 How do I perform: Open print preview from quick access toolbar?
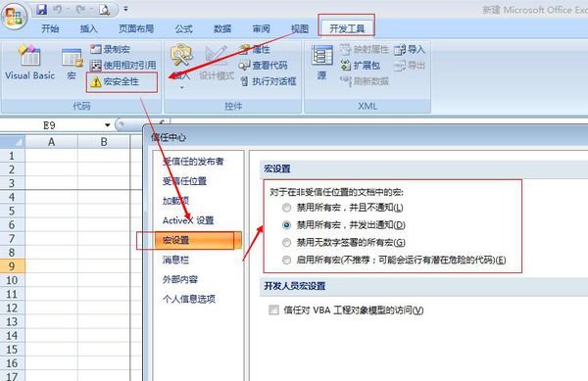click(104, 10)
